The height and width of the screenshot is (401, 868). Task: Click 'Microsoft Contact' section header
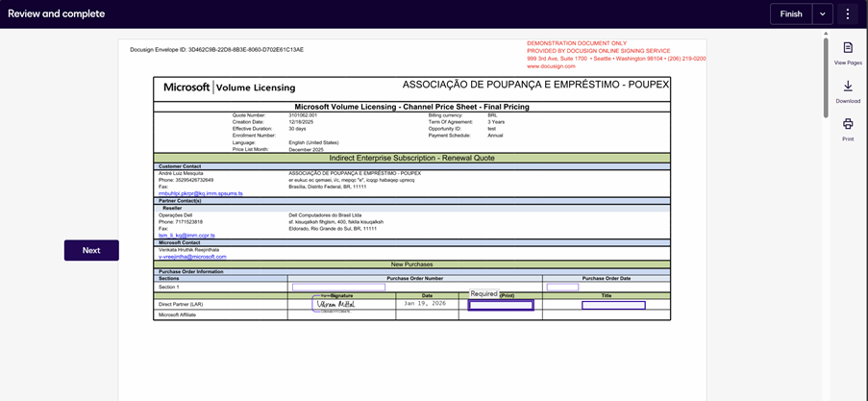coord(180,242)
